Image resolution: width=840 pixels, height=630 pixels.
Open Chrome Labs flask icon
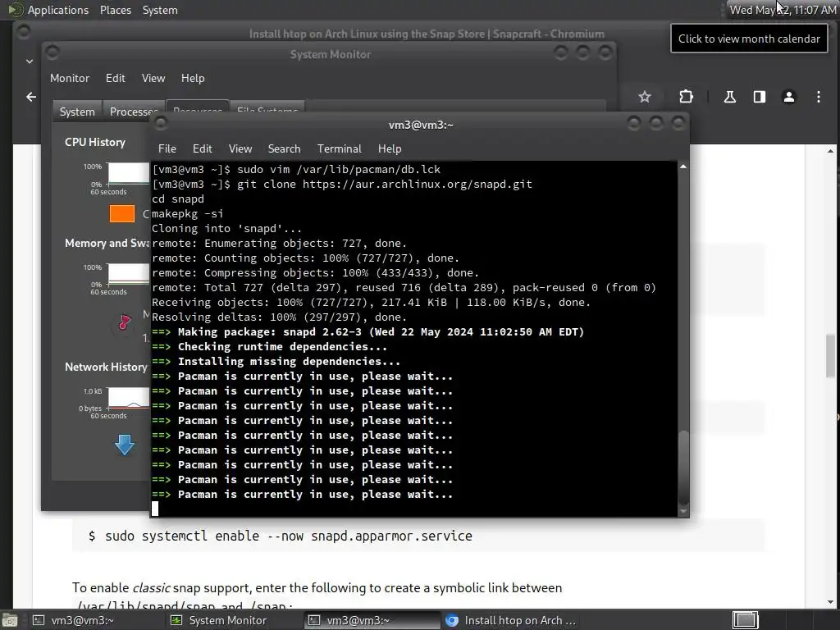click(729, 97)
